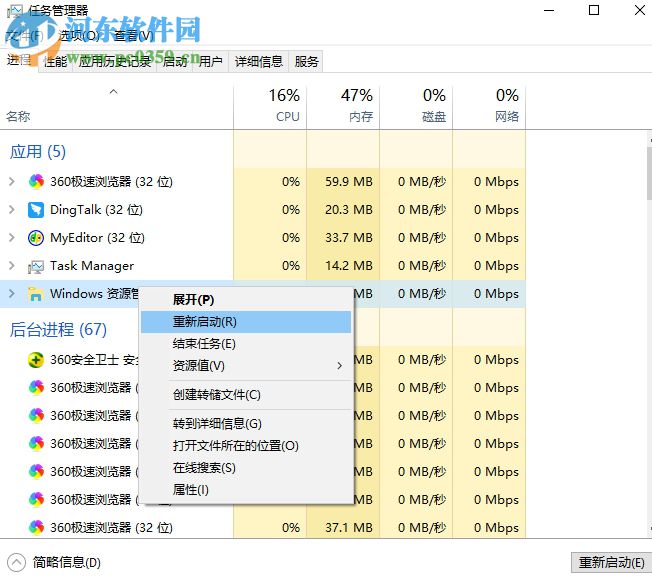Screen dimensions: 652x579
Task: Sort by the 磁盘 column header
Action: (x=416, y=107)
